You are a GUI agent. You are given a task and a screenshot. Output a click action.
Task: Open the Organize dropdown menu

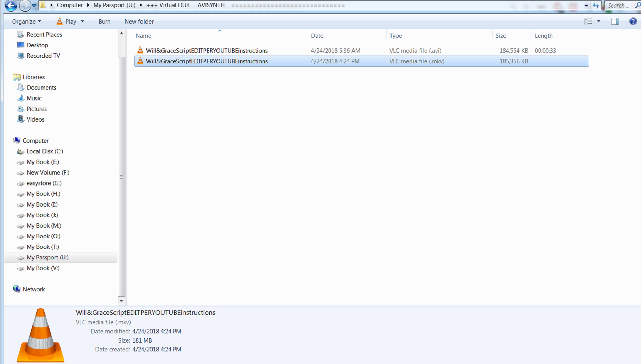point(26,21)
